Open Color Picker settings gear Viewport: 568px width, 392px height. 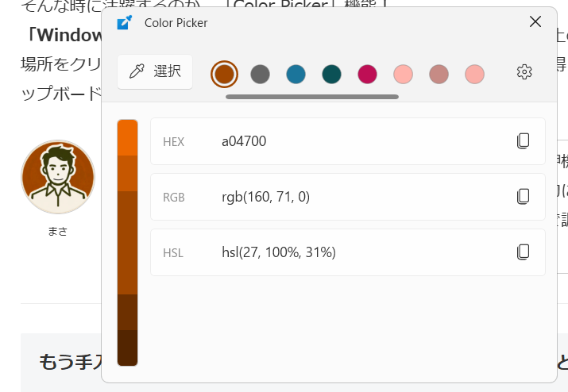[524, 72]
